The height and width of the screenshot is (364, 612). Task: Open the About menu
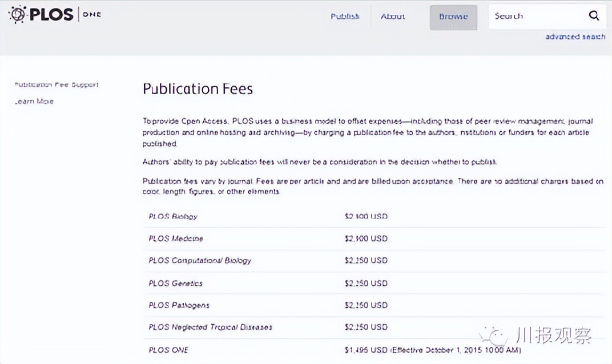(x=393, y=17)
